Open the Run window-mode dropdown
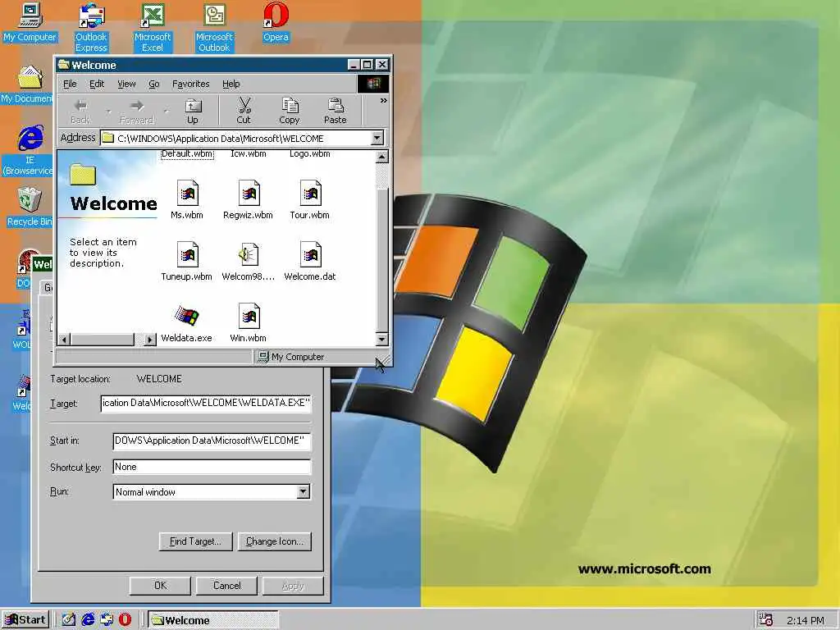The height and width of the screenshot is (630, 840). pos(304,492)
